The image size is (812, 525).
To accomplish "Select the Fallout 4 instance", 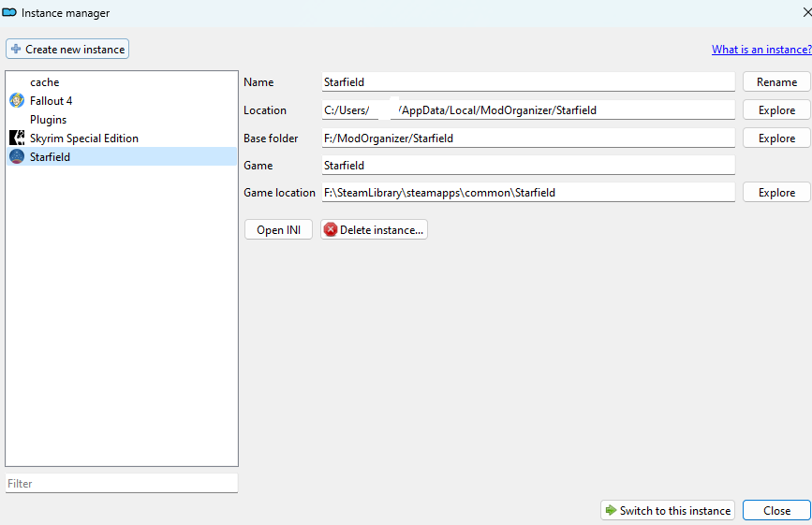I will [x=122, y=100].
